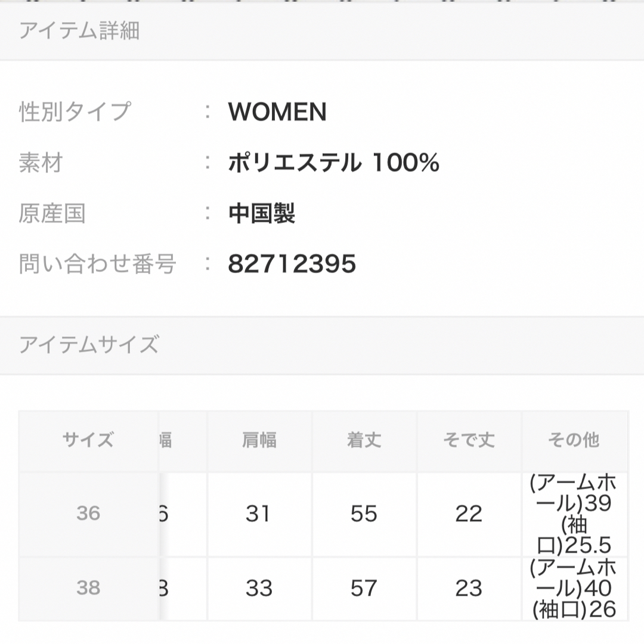This screenshot has height=644, width=644.
Task: Click the そで丈 column header
Action: click(469, 440)
